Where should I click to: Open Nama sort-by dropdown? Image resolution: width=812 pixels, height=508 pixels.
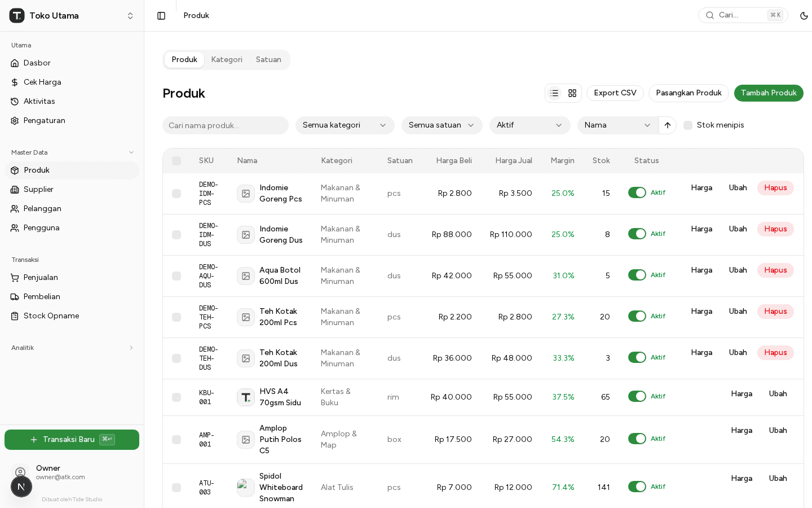[618, 125]
